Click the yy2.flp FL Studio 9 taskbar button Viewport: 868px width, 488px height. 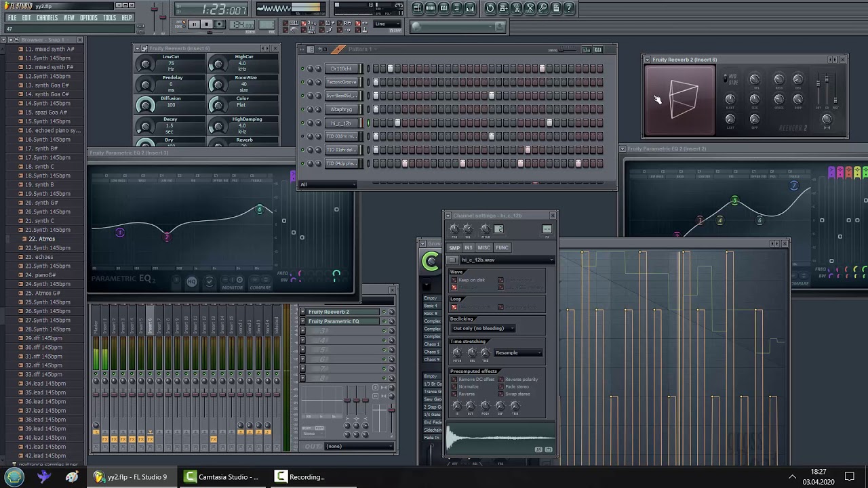[x=130, y=476]
